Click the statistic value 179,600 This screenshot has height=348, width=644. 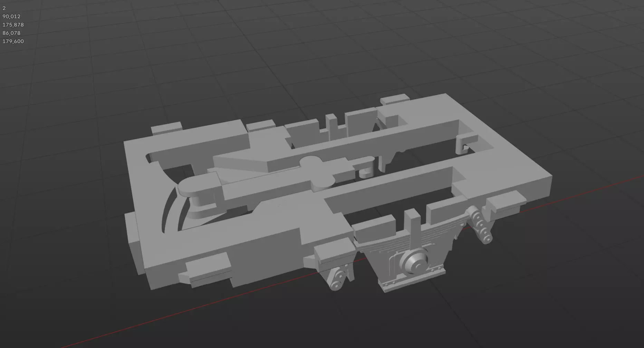pos(13,41)
